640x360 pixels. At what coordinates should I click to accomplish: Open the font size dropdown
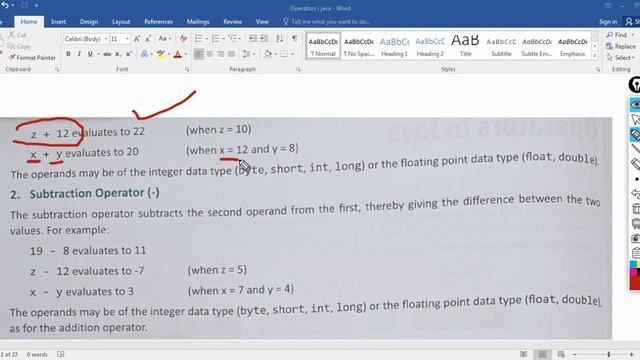point(127,39)
